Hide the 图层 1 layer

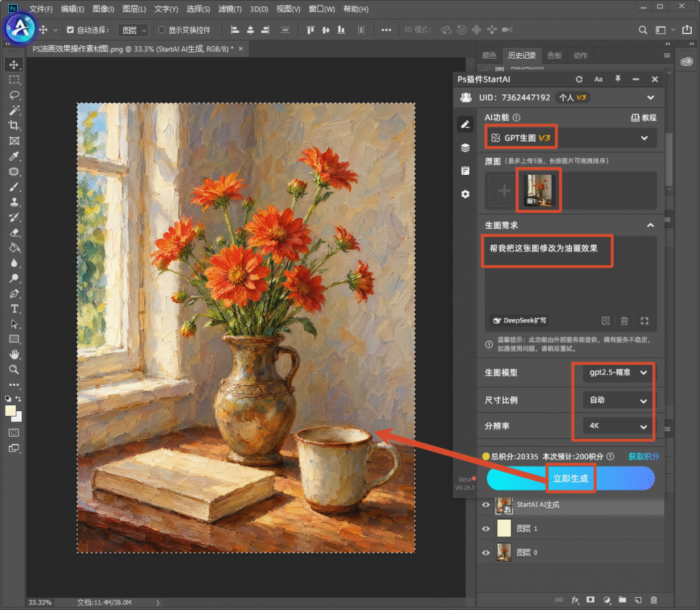click(486, 529)
